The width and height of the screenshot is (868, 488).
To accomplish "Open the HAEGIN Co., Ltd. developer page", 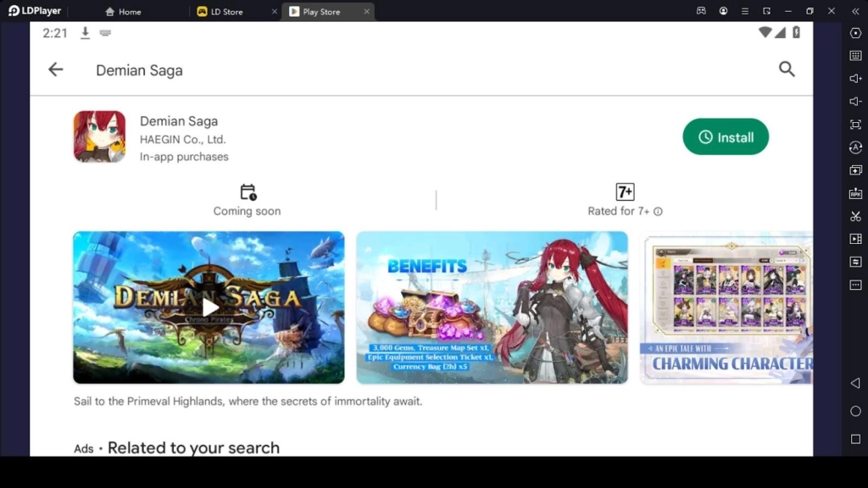I will (183, 138).
